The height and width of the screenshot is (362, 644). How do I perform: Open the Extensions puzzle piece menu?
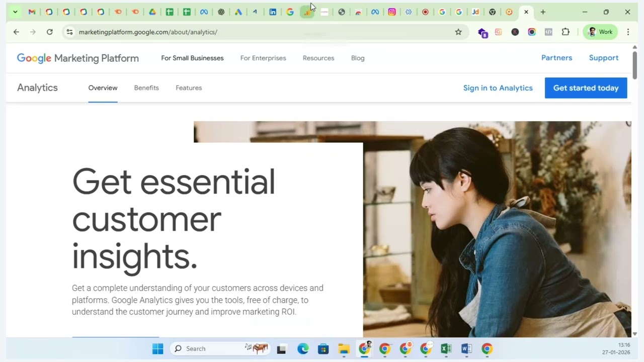566,32
